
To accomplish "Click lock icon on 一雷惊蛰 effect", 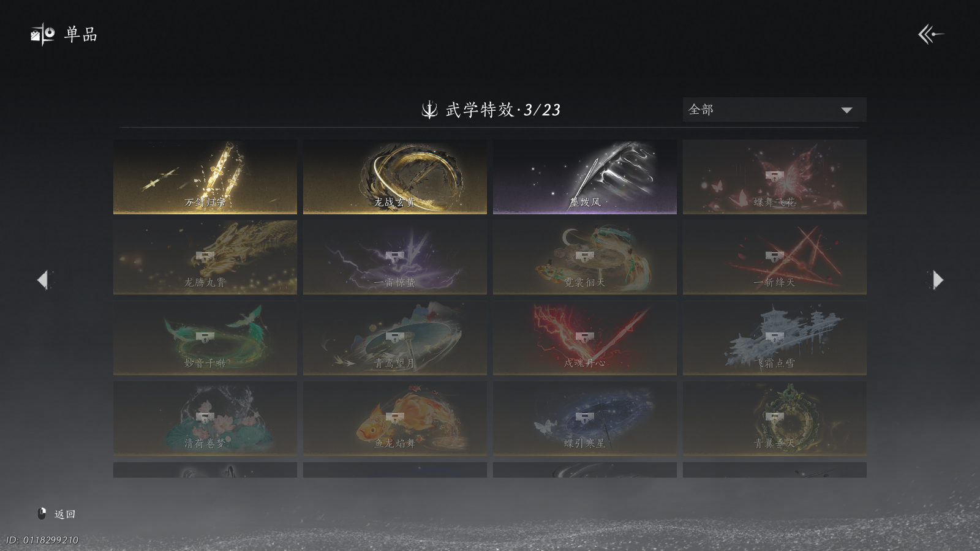I will point(394,256).
